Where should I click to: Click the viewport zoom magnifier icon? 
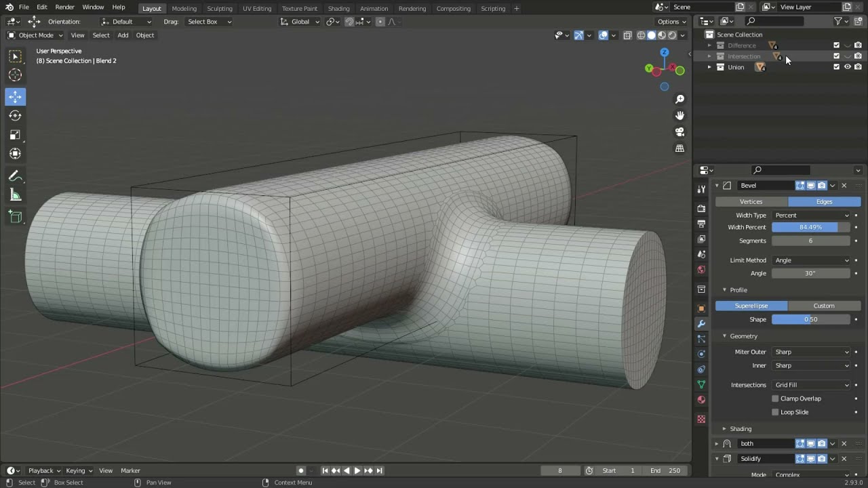[679, 98]
